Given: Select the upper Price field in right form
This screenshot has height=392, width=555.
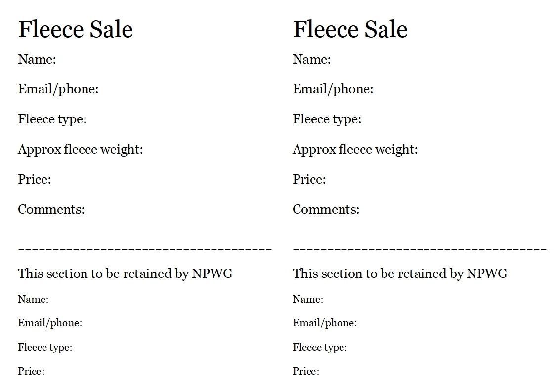Looking at the screenshot, I should click(x=309, y=179).
